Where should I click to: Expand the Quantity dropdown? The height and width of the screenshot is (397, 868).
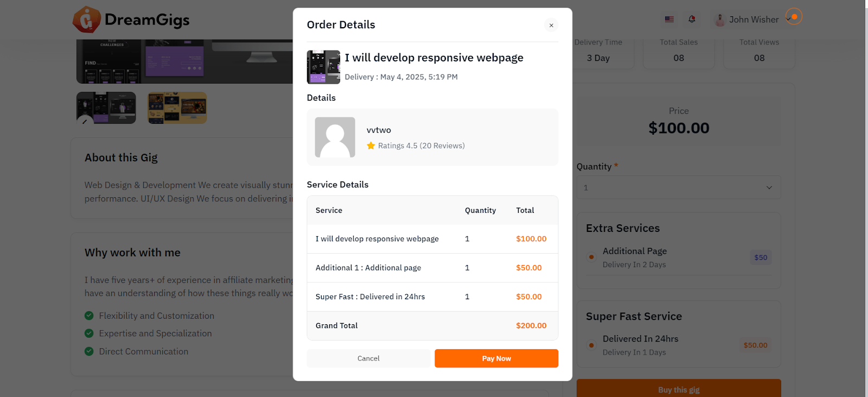click(678, 187)
